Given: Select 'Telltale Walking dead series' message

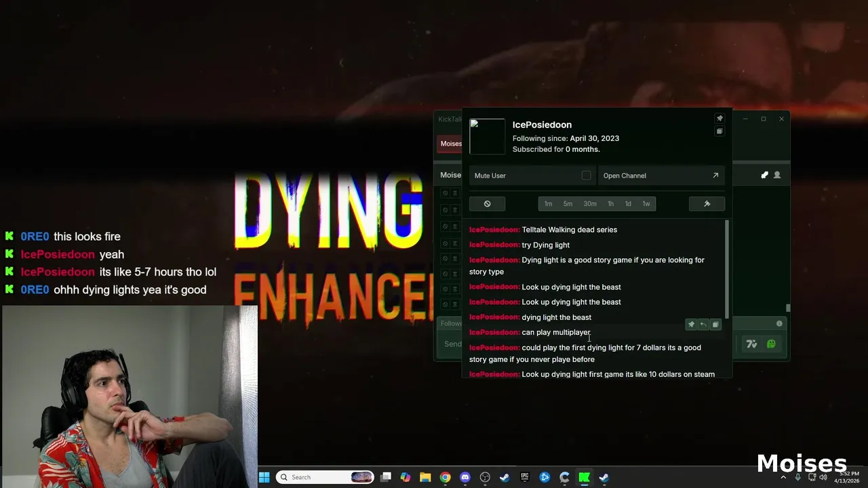Looking at the screenshot, I should tap(570, 230).
